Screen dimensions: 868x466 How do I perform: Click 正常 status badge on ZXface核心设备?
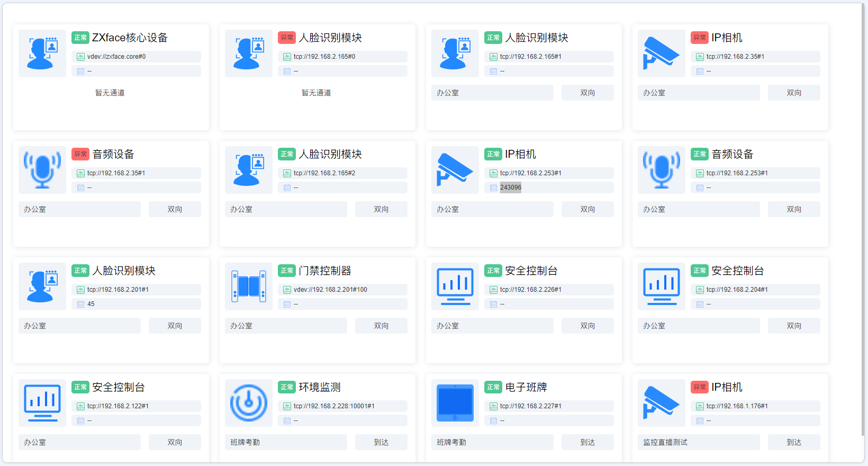80,38
